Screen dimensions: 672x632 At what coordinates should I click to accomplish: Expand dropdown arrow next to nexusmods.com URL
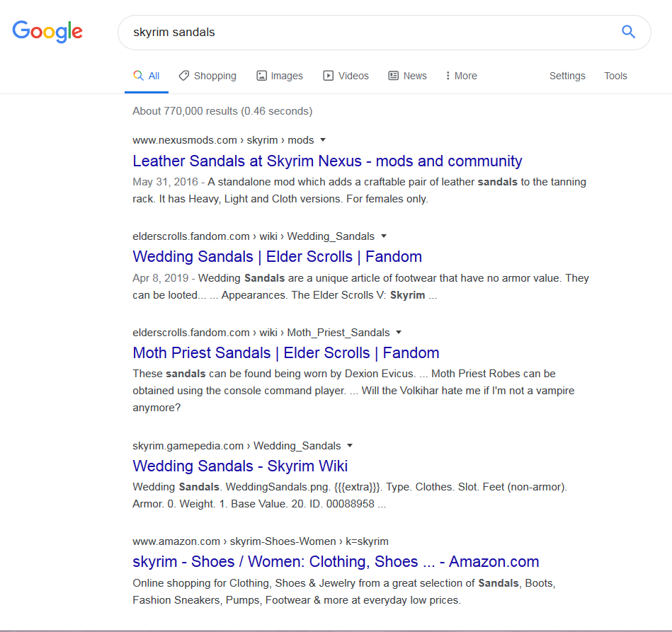click(x=323, y=140)
